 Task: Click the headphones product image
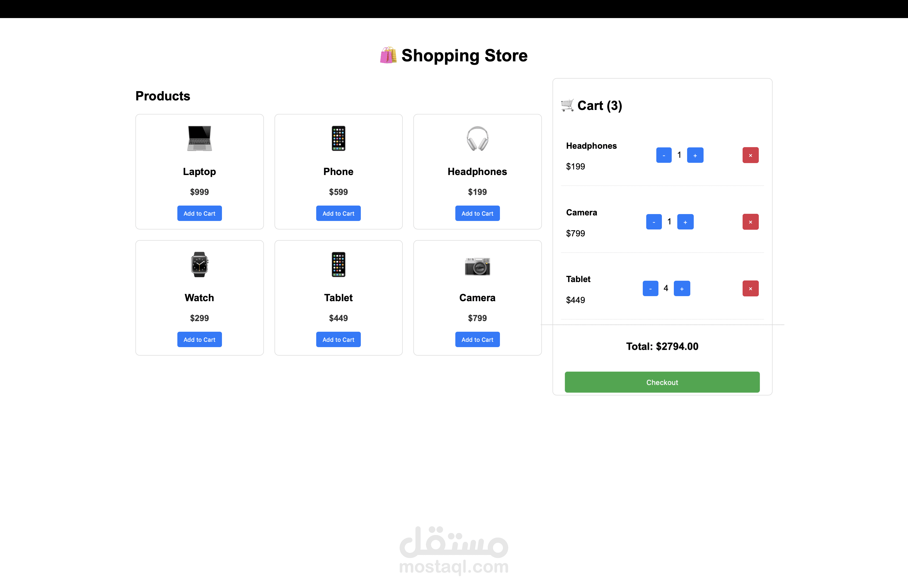477,138
